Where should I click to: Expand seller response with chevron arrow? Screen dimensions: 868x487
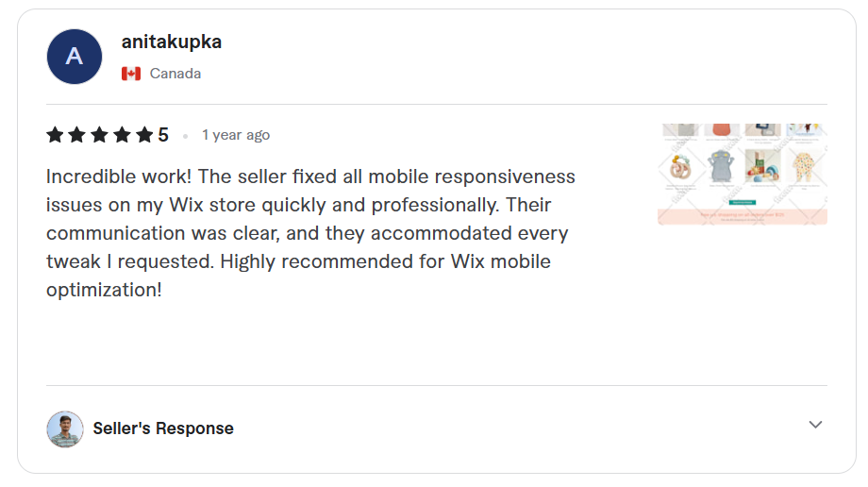[x=815, y=425]
